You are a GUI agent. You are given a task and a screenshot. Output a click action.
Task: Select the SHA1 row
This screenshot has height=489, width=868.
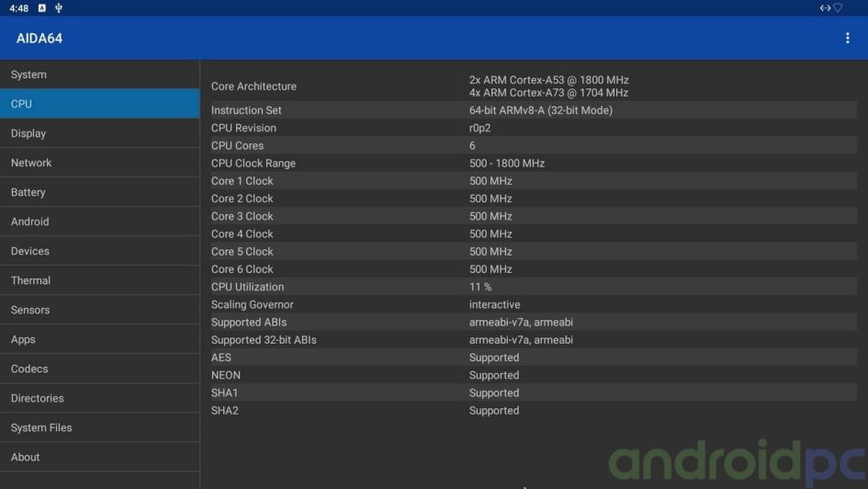(x=534, y=392)
